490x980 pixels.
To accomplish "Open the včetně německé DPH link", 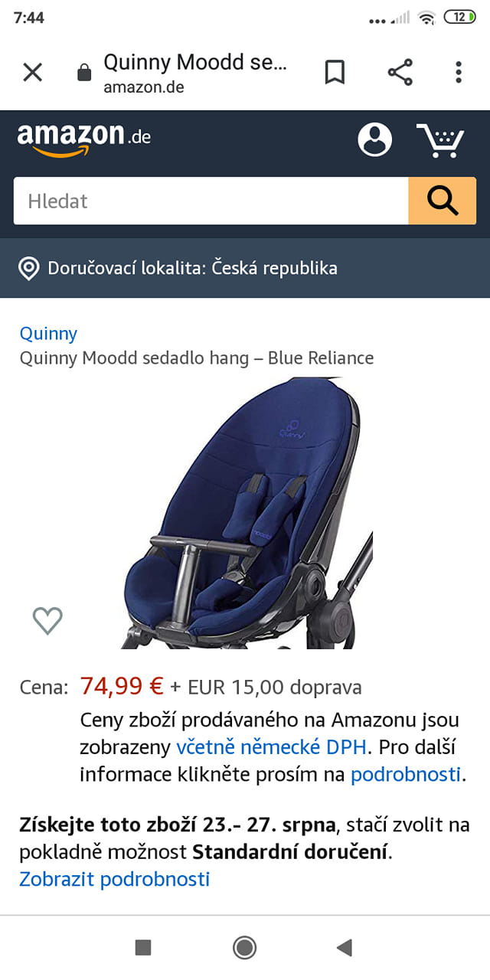I will [x=273, y=746].
